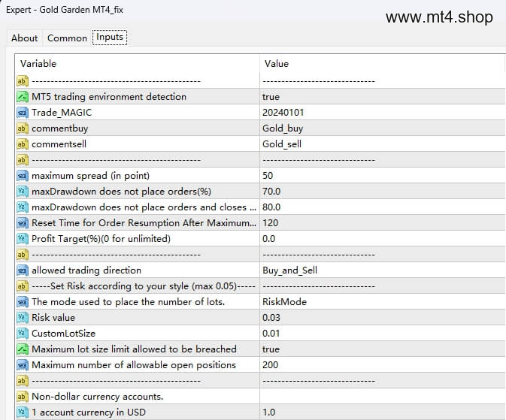Click the double icon beside maxDrawdown does not place orders(%)

coord(23,192)
